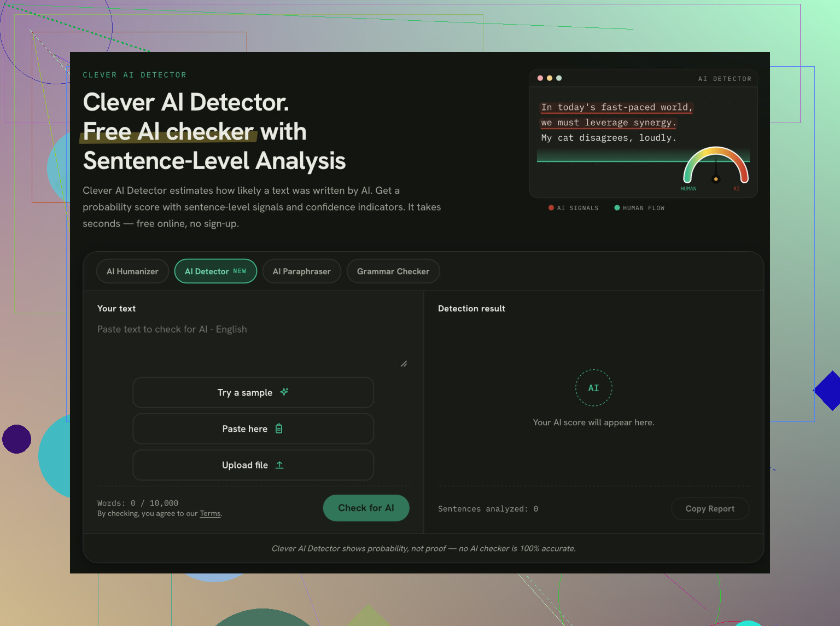Viewport: 840px width, 626px height.
Task: Click Your AI score will appear here text
Action: (x=593, y=422)
